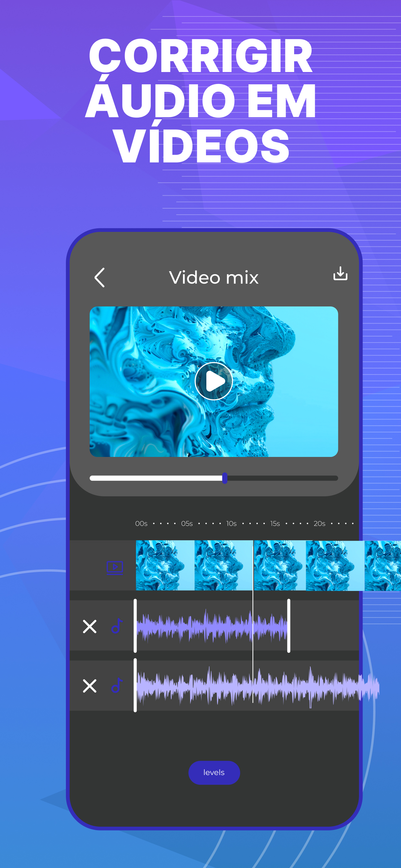Select the video track icon
This screenshot has width=401, height=868.
(x=115, y=568)
